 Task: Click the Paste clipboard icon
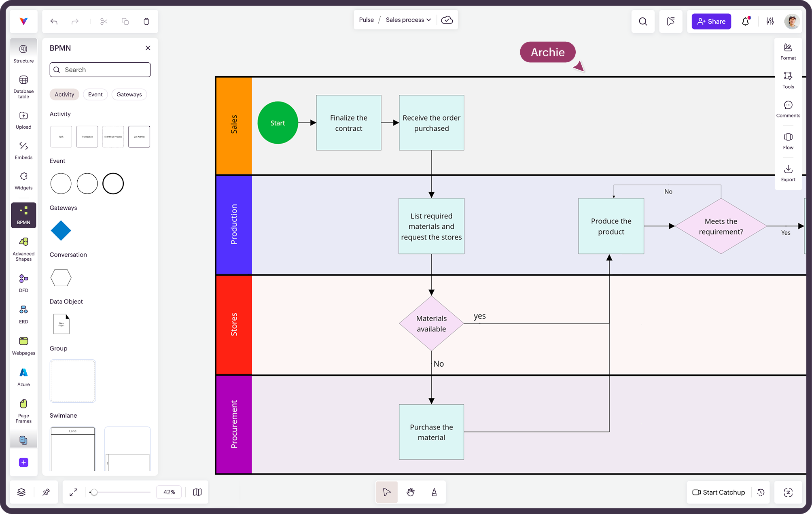click(146, 21)
